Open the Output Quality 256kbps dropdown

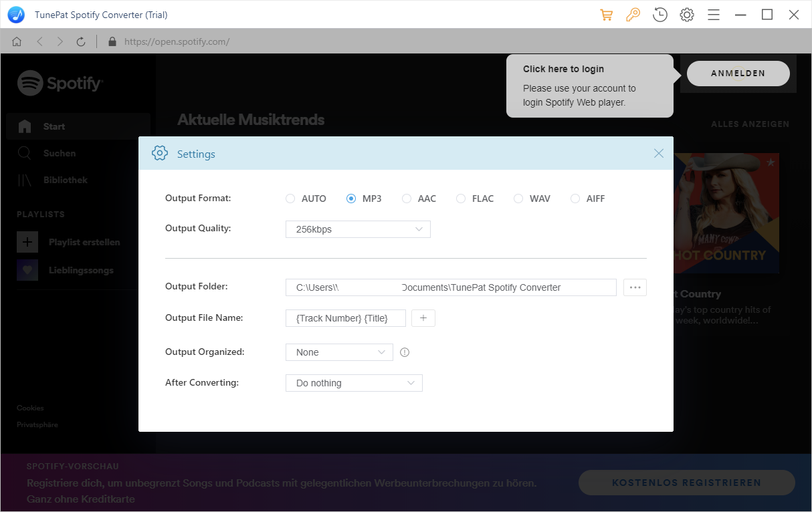[x=358, y=229]
